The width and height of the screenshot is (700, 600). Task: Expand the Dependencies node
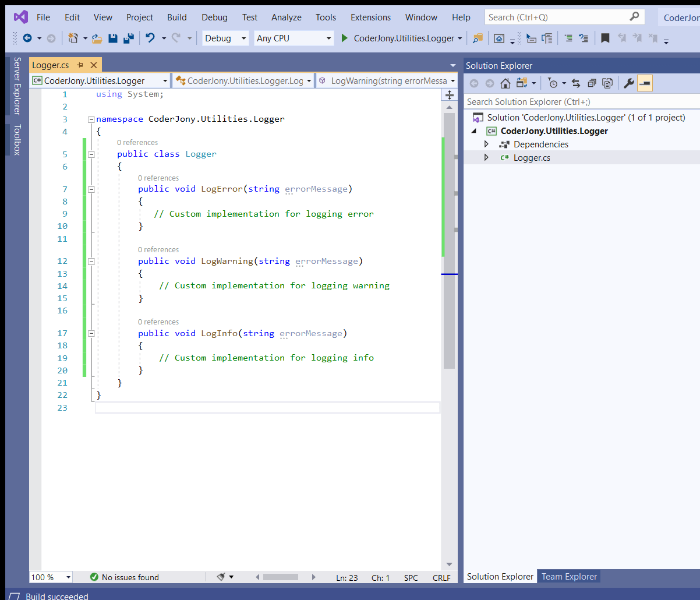coord(487,144)
